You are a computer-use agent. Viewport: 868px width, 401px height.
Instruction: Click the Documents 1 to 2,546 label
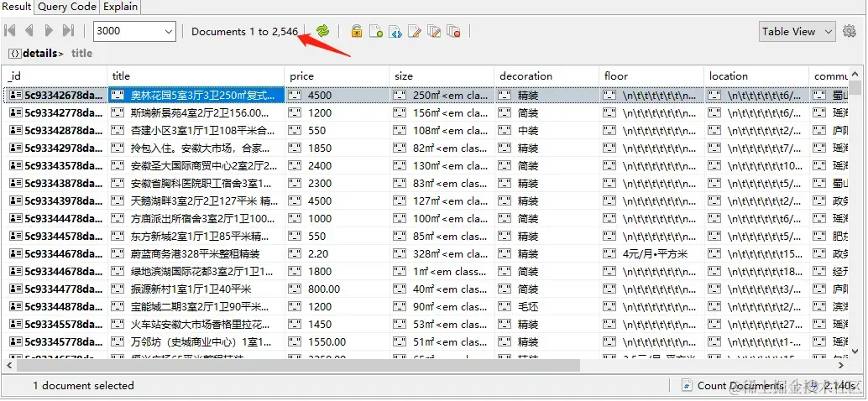[244, 32]
